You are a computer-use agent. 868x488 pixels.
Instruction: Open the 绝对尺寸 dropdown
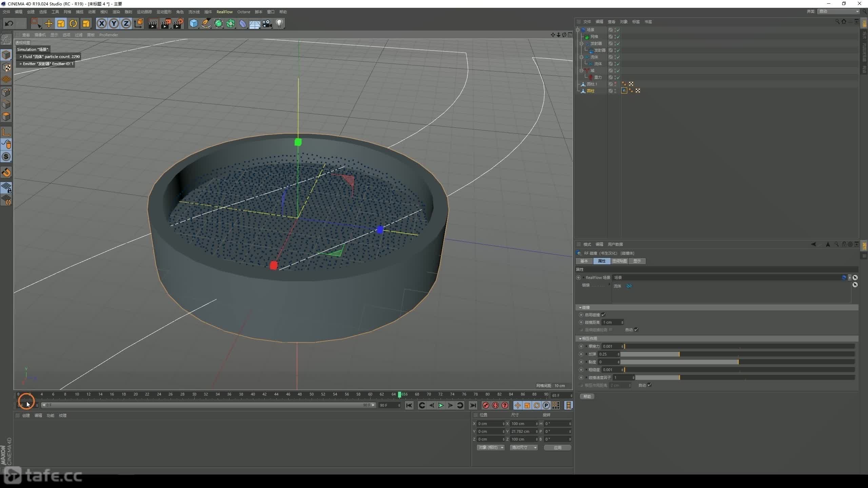pyautogui.click(x=524, y=447)
